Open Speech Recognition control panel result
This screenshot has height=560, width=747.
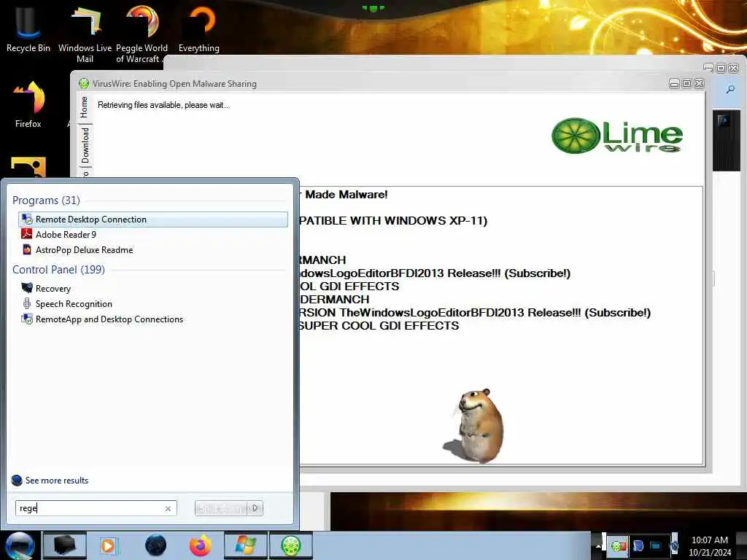coord(153,304)
